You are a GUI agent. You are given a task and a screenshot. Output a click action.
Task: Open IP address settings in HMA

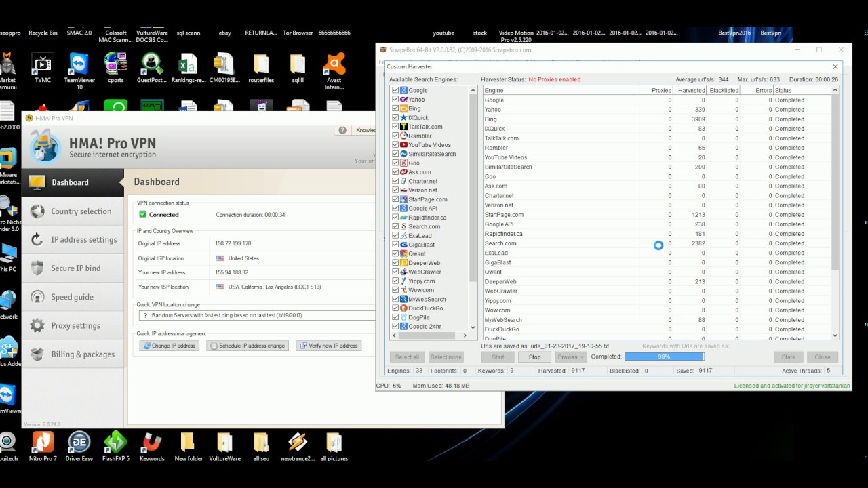click(x=73, y=240)
